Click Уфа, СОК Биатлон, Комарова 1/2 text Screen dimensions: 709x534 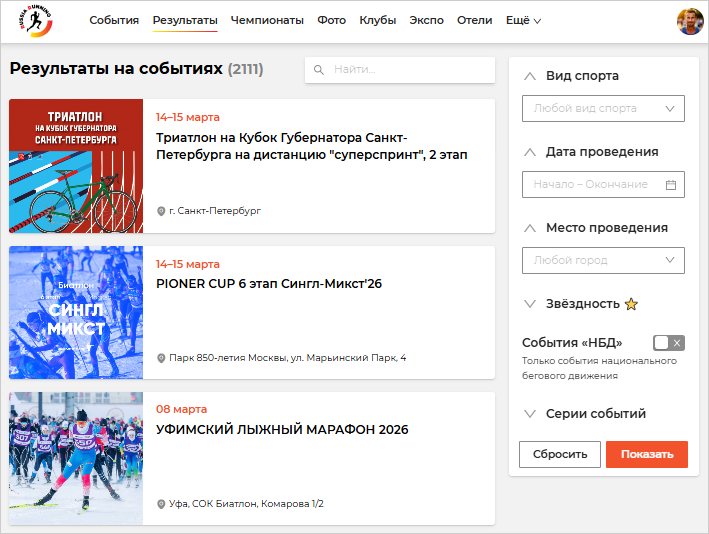coord(246,504)
